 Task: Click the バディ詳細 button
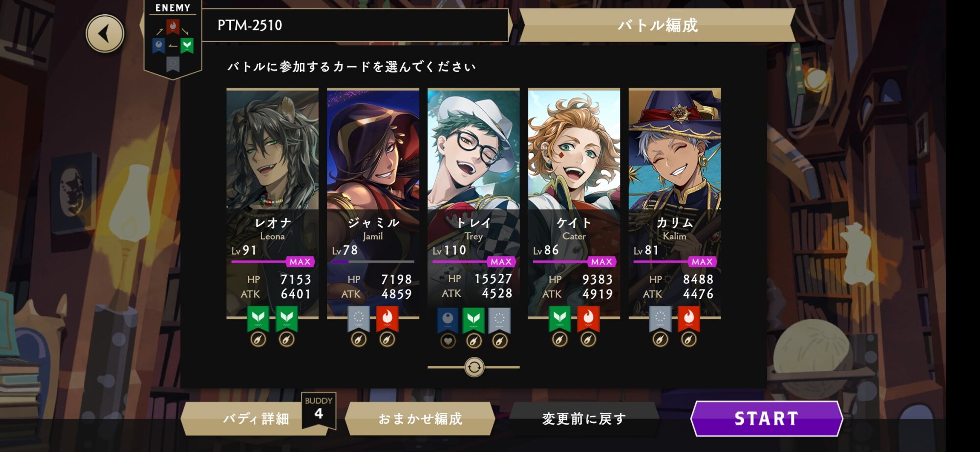(x=255, y=419)
